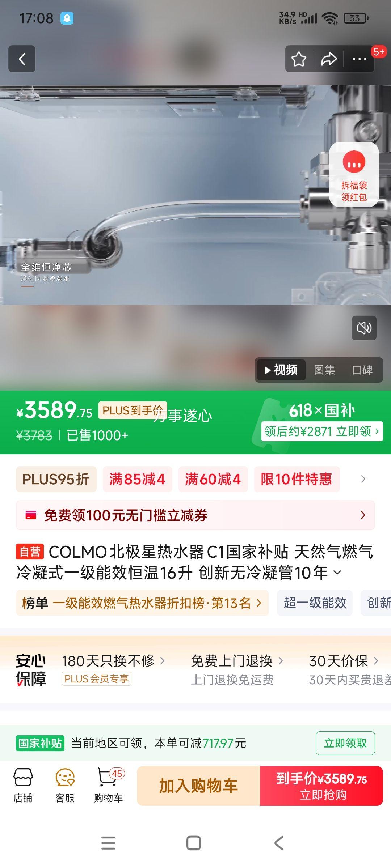Expand promotions row arrow after 限10件特惠
Image resolution: width=391 pixels, height=868 pixels.
click(363, 479)
